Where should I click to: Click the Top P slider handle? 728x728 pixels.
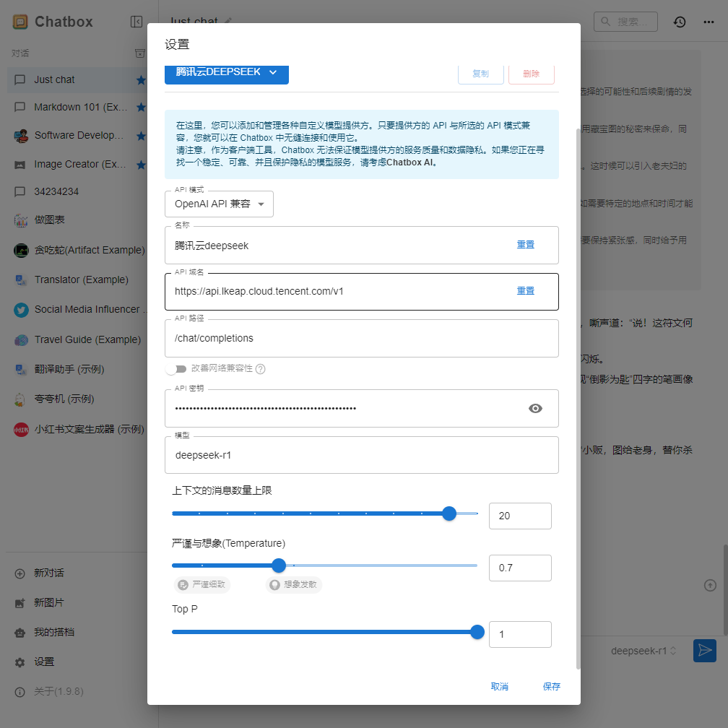tap(477, 632)
